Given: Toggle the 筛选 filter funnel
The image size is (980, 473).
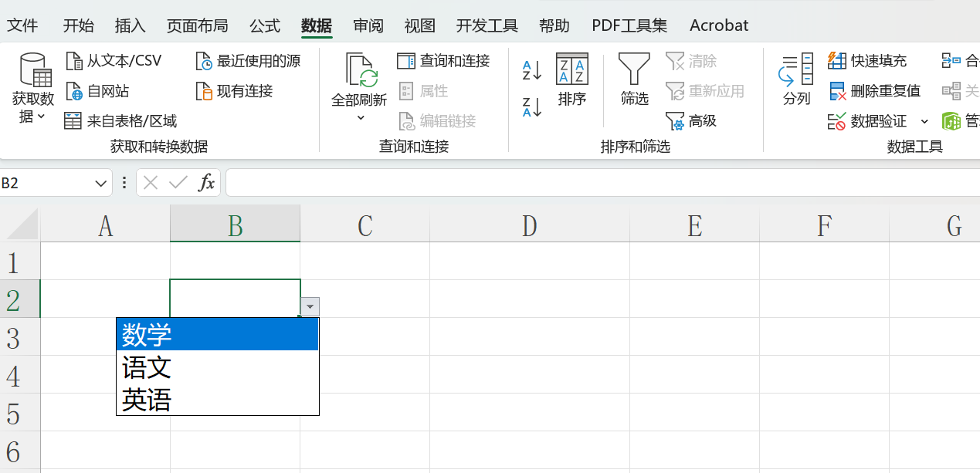Looking at the screenshot, I should pyautogui.click(x=635, y=80).
